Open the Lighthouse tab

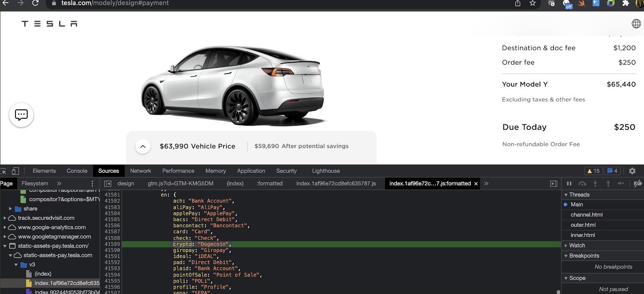point(326,171)
